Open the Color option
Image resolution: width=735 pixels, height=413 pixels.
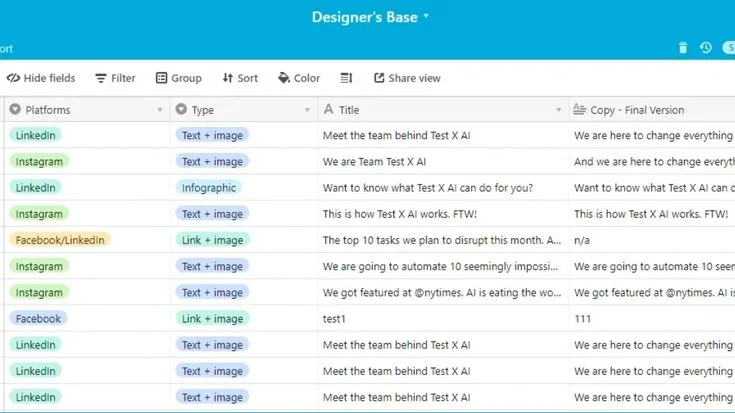pyautogui.click(x=299, y=78)
